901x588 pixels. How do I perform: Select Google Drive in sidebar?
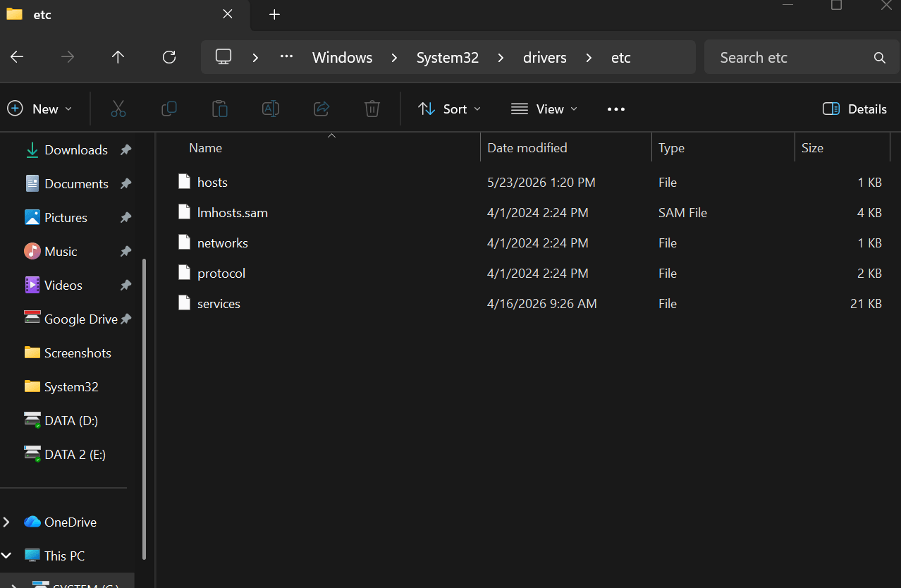tap(81, 319)
